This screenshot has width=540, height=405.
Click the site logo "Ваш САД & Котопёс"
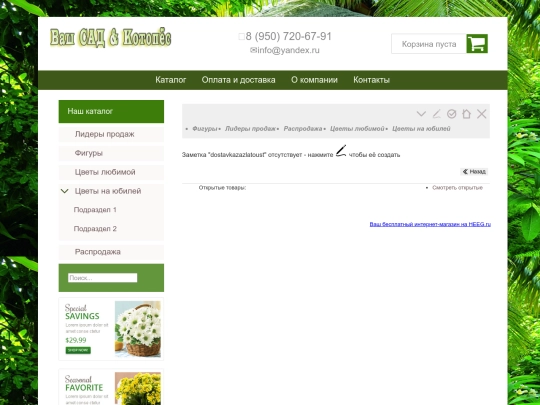tap(111, 38)
